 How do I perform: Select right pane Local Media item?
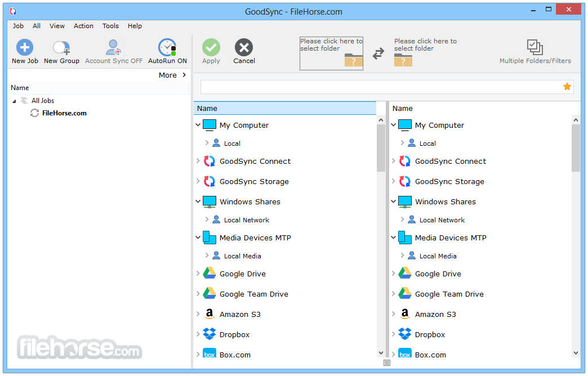pyautogui.click(x=438, y=256)
